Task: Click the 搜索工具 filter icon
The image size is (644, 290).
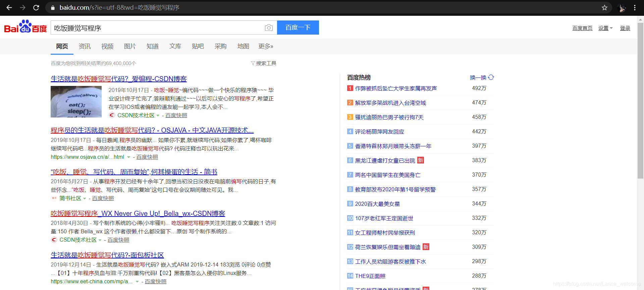Action: [x=253, y=63]
